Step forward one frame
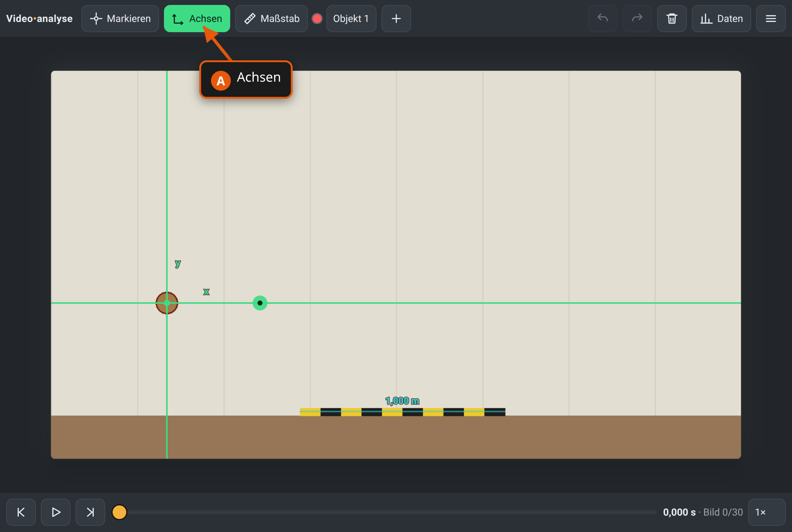Image resolution: width=792 pixels, height=532 pixels. click(90, 512)
